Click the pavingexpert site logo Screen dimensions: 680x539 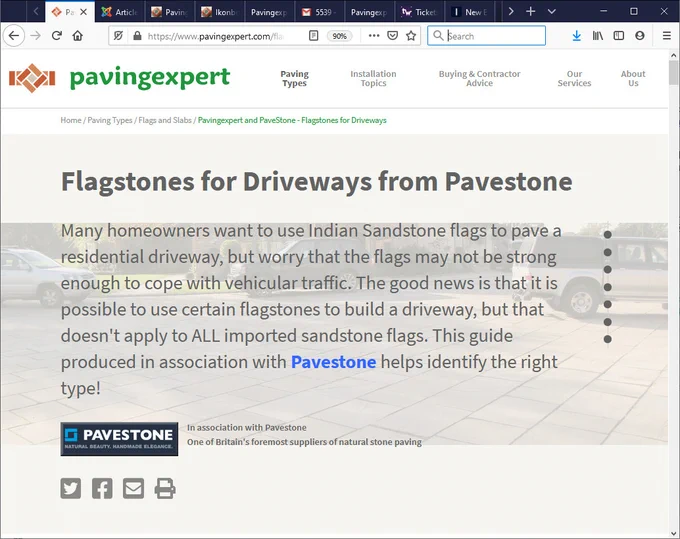point(119,78)
